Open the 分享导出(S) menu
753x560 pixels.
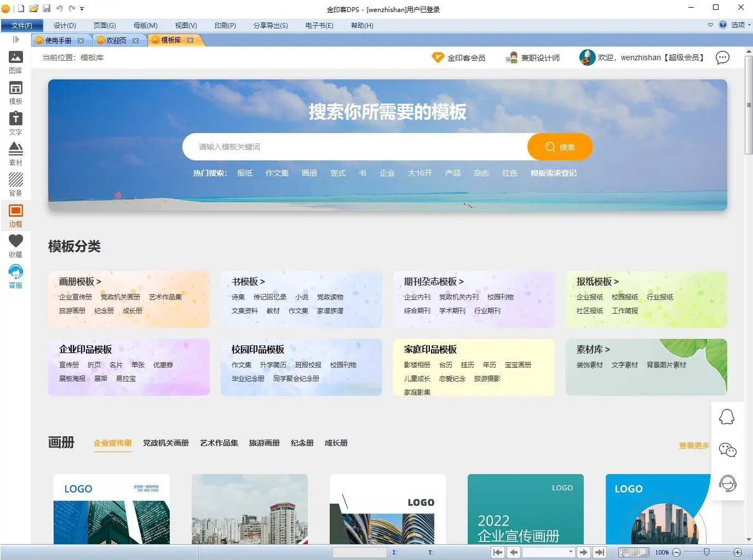(271, 25)
